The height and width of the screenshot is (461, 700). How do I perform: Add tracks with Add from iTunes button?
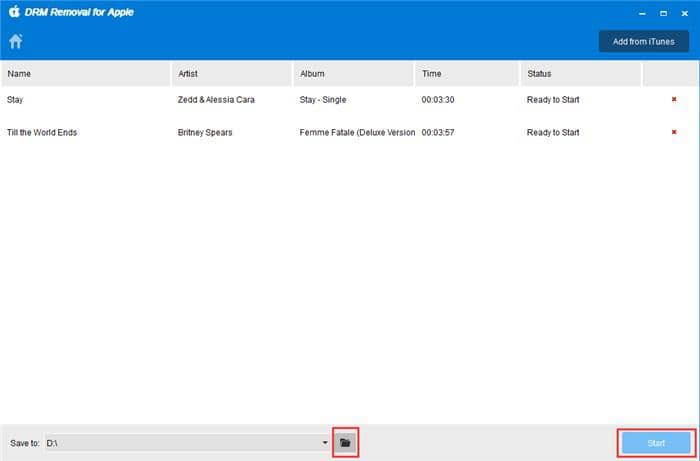point(644,42)
